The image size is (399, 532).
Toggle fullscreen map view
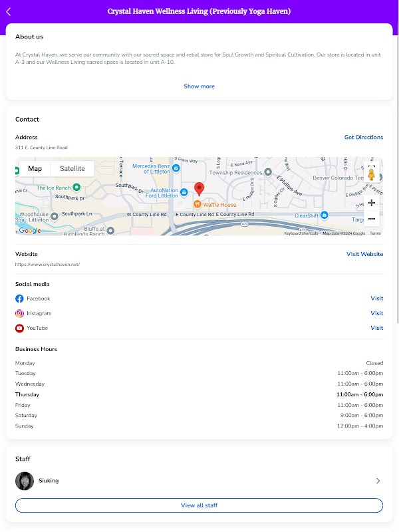click(x=372, y=166)
